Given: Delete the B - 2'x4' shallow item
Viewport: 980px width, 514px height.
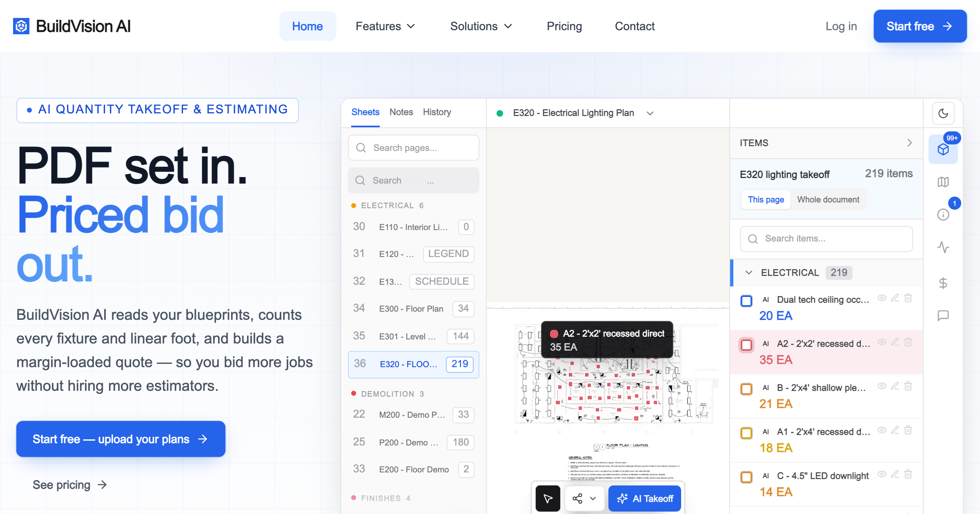Looking at the screenshot, I should coord(908,386).
